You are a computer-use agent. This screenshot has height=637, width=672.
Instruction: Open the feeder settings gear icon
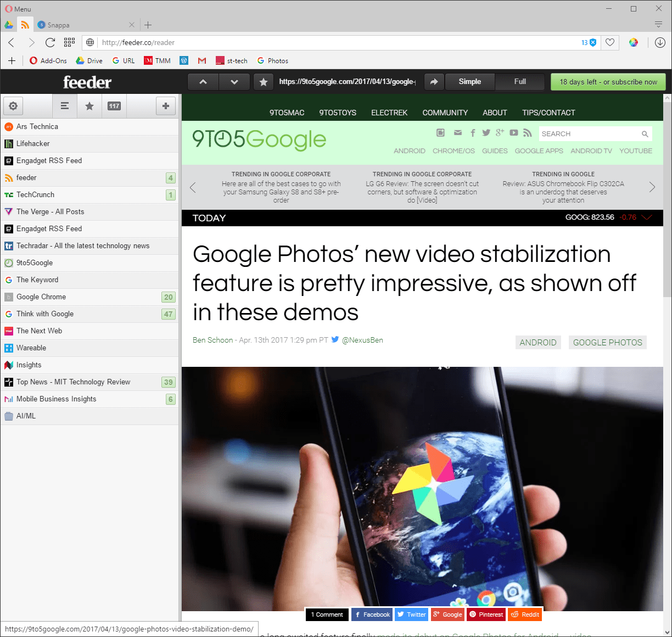click(x=13, y=106)
